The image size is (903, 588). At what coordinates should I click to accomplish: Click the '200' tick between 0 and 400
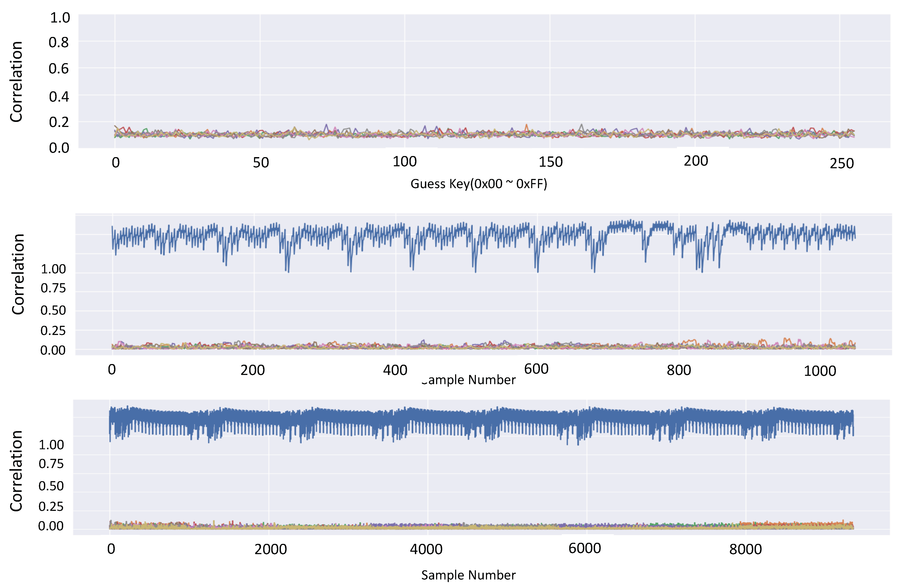[x=253, y=370]
